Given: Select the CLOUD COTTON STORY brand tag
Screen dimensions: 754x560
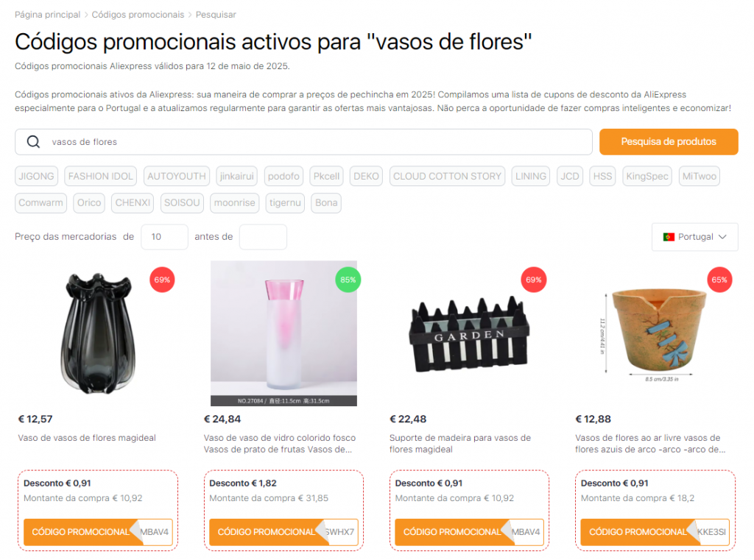Looking at the screenshot, I should [447, 177].
